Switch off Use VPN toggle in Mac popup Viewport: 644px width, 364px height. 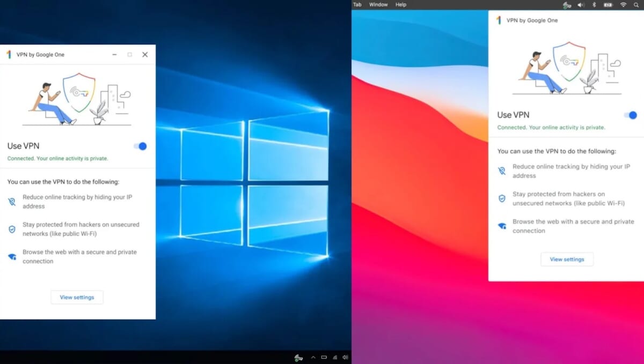tap(631, 115)
